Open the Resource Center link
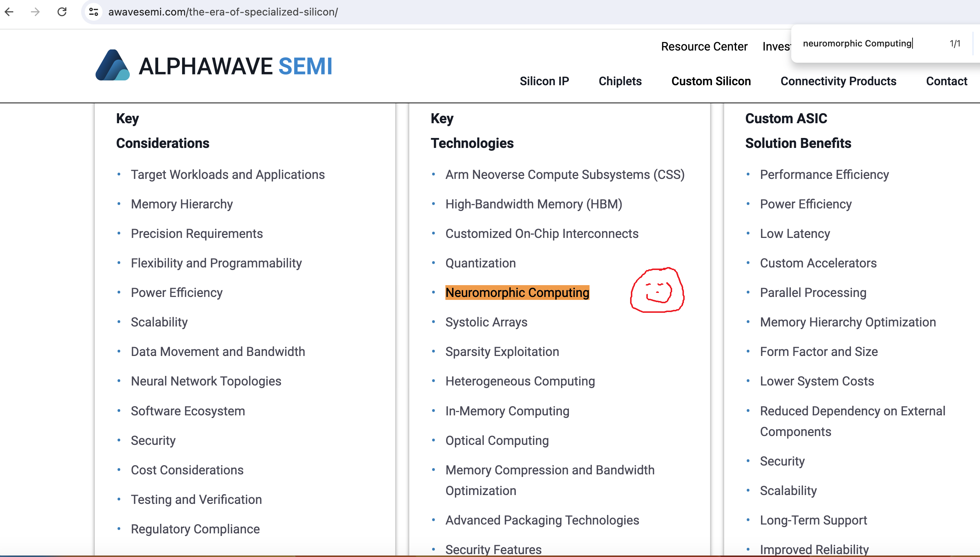This screenshot has height=557, width=980. 704,46
